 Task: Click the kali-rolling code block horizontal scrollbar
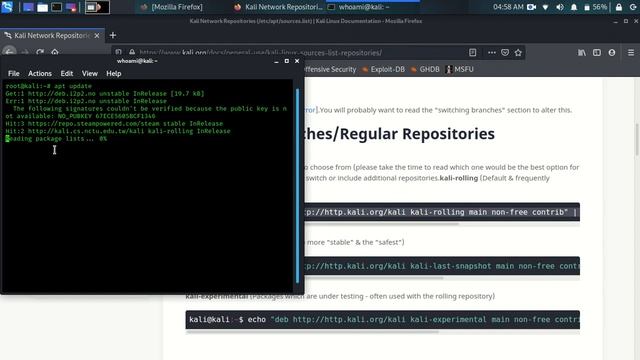382,224
